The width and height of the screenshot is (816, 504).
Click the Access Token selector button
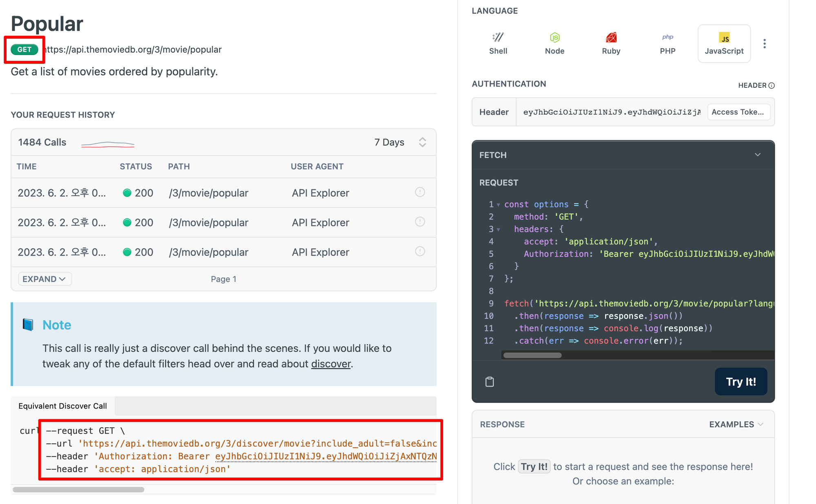point(738,112)
